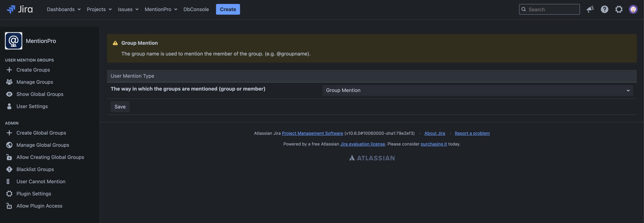Click the Jira logo in header
Image resolution: width=644 pixels, height=223 pixels.
pos(20,9)
